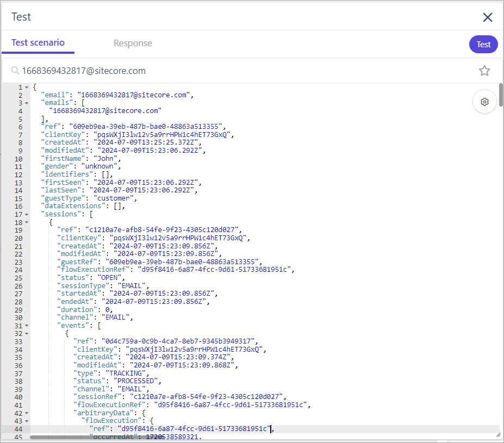Click the "startedAt" line 27
The height and width of the screenshot is (443, 504).
pyautogui.click(x=137, y=294)
